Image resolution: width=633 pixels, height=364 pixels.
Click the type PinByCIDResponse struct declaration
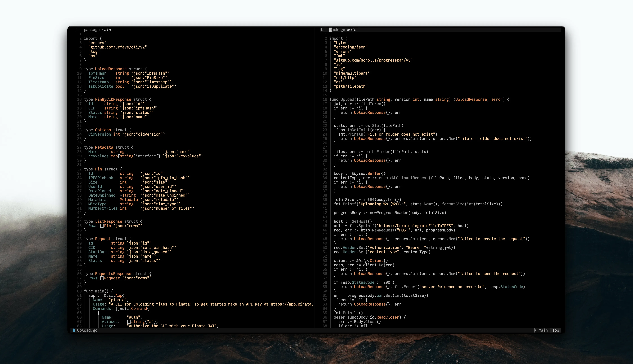(x=118, y=99)
